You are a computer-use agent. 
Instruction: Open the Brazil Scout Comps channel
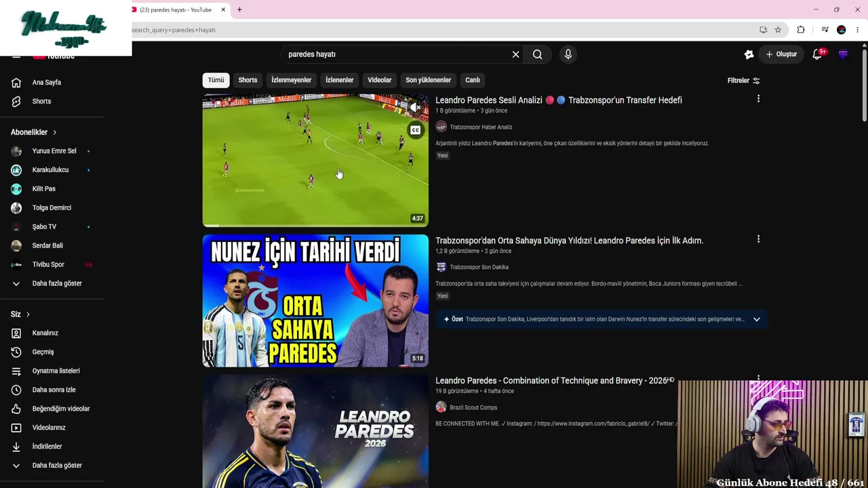(473, 407)
